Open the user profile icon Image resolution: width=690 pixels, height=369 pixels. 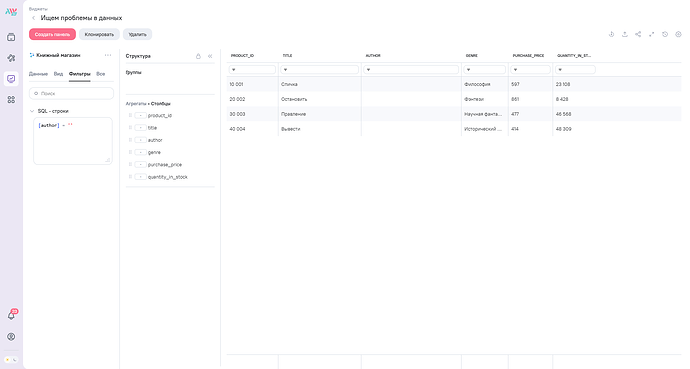click(x=11, y=336)
